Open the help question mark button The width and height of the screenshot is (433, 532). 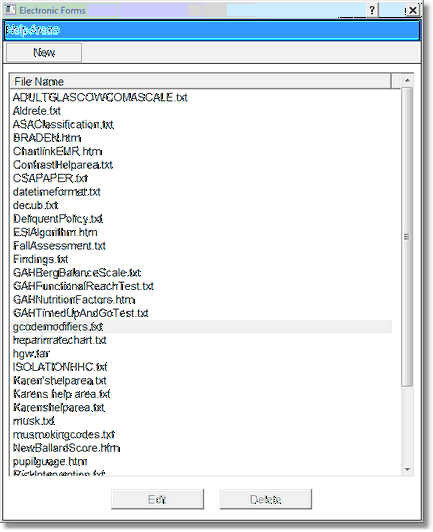pyautogui.click(x=372, y=11)
